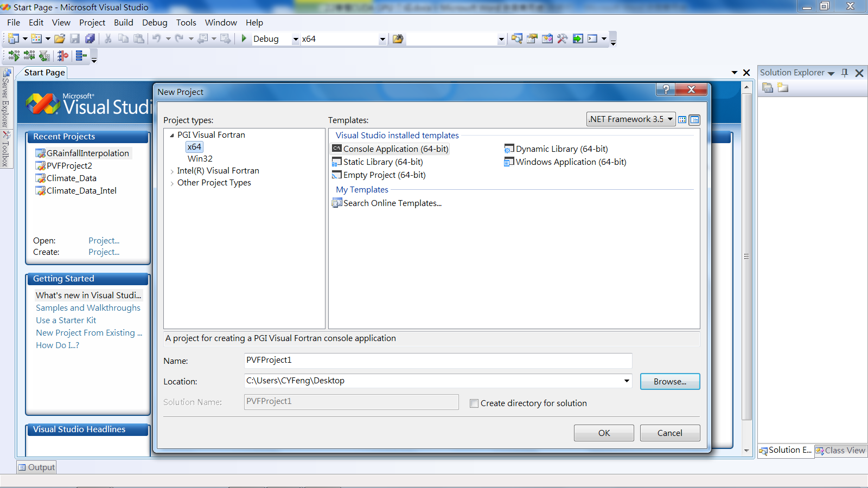
Task: Click the project Name input field
Action: click(438, 361)
